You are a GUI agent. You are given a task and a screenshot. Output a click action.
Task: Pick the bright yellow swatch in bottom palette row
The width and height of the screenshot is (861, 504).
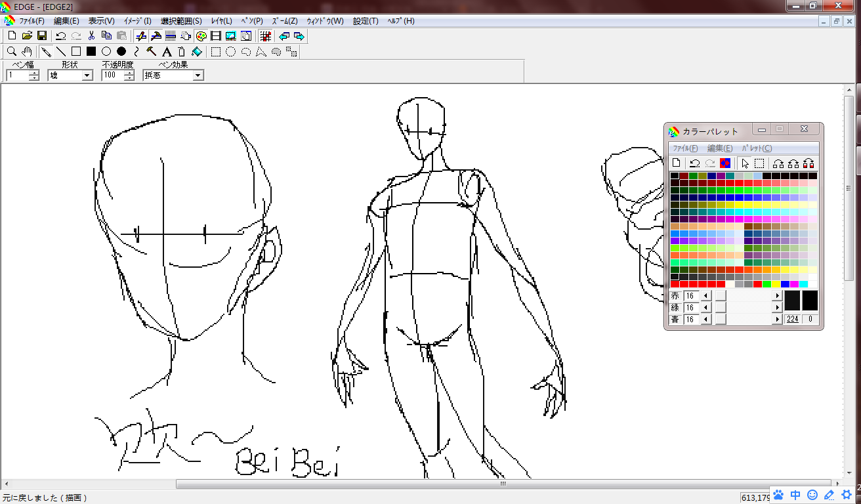pyautogui.click(x=776, y=284)
